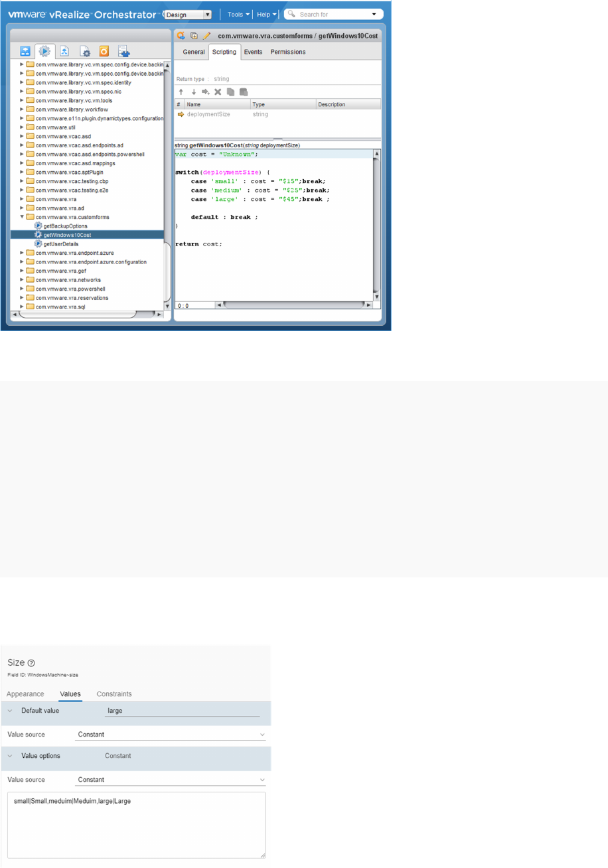The width and height of the screenshot is (608, 868).
Task: Click the duplicate action icon in title bar
Action: click(194, 35)
